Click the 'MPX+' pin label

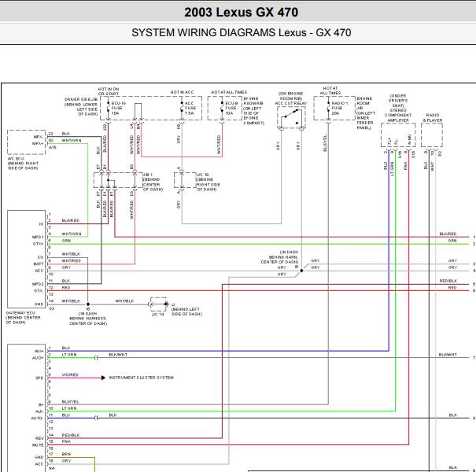tap(38, 144)
